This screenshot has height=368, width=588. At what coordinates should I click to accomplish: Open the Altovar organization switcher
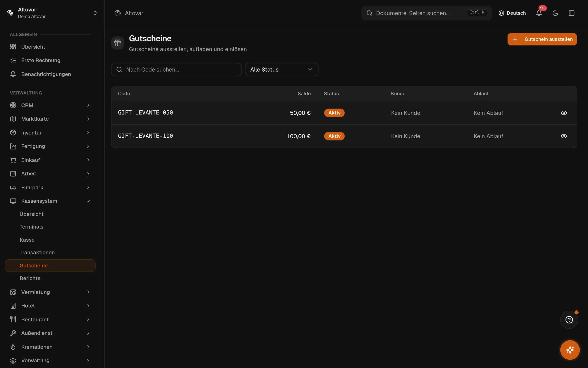[52, 13]
